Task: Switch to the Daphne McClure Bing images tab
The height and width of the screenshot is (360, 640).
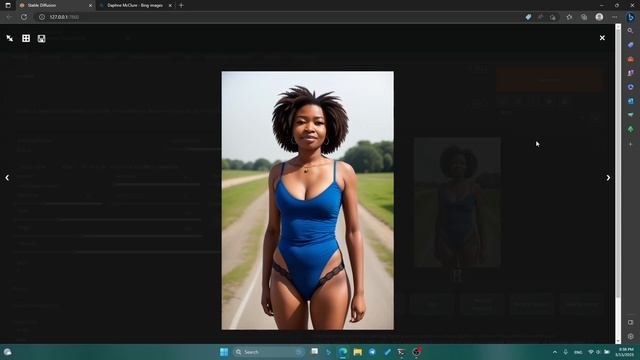Action: (135, 5)
